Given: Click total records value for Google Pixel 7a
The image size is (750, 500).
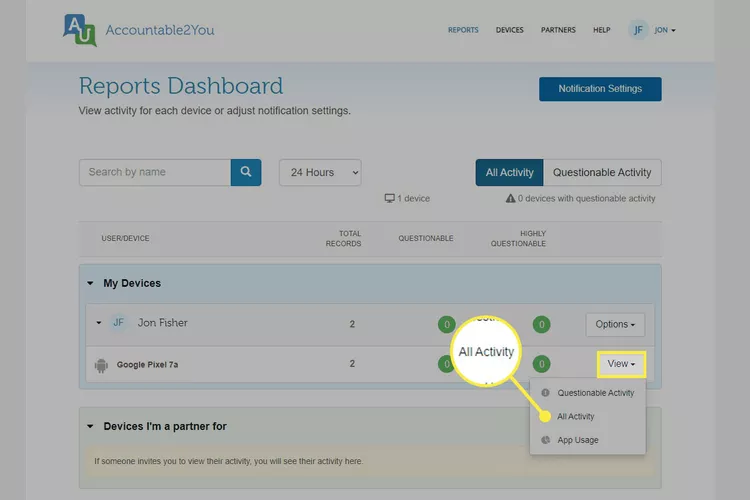Looking at the screenshot, I should (352, 364).
